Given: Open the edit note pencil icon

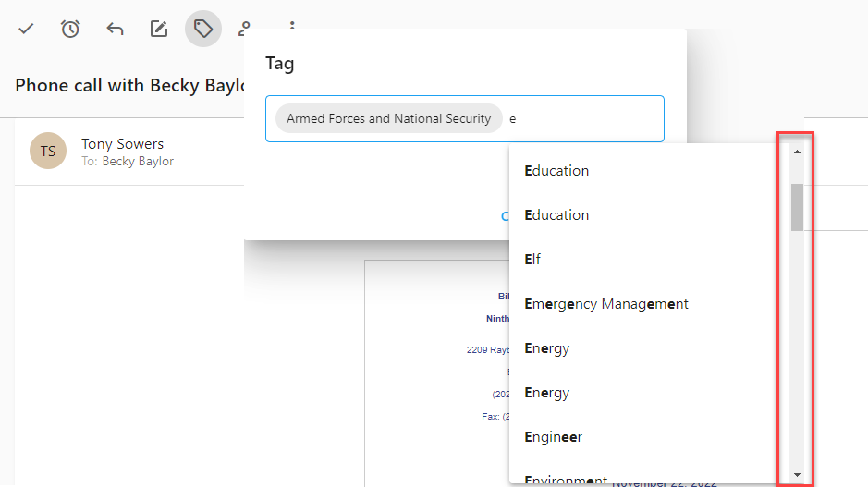Looking at the screenshot, I should coord(159,29).
